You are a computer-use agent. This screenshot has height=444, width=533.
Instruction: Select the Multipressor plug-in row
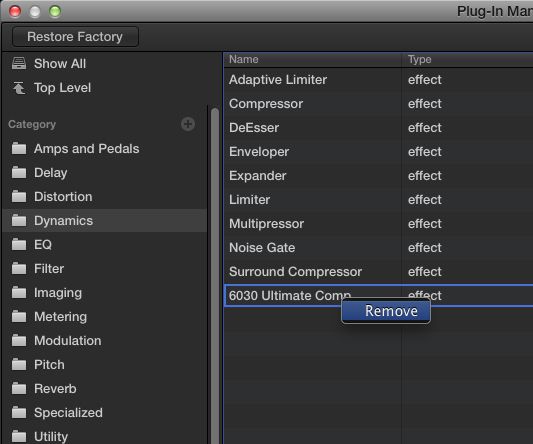tap(378, 224)
